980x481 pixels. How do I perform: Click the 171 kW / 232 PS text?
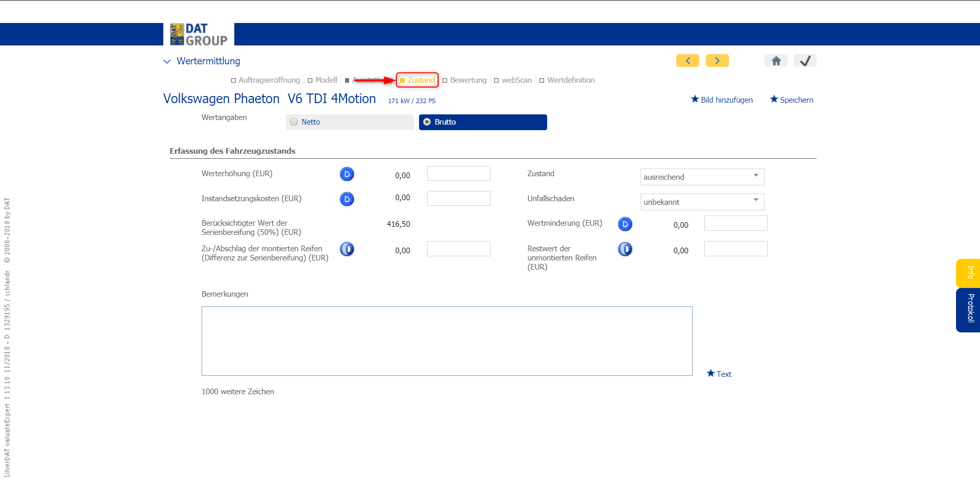pos(412,101)
